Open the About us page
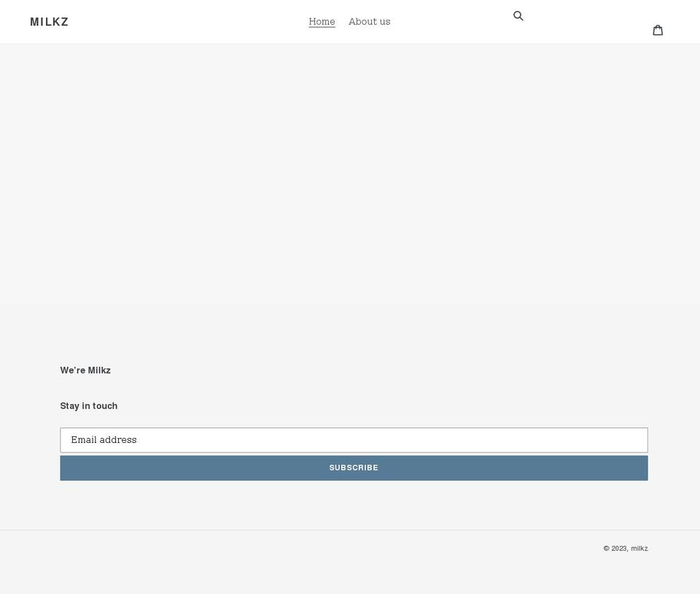 click(369, 21)
